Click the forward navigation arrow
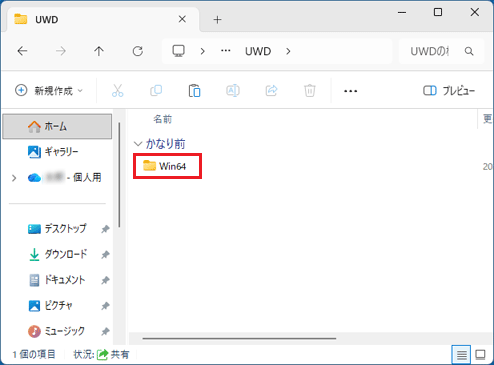Image resolution: width=494 pixels, height=365 pixels. 61,51
